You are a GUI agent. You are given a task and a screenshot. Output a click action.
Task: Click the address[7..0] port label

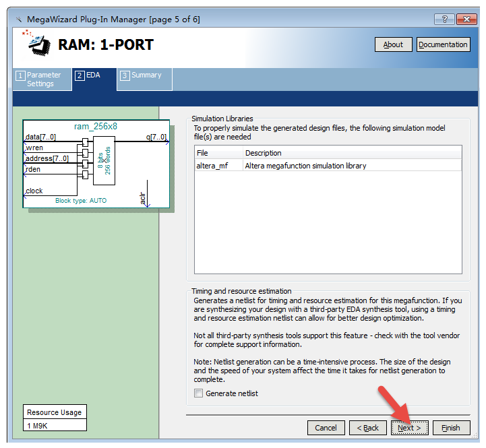47,158
